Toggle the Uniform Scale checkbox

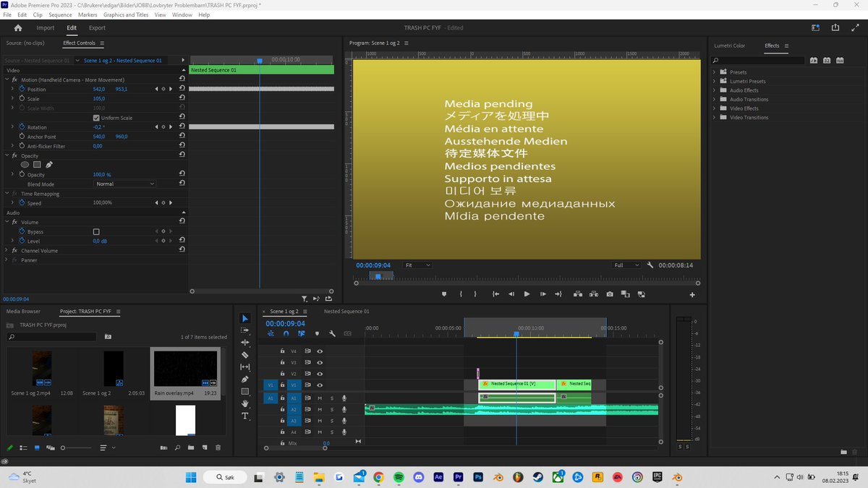pos(96,118)
